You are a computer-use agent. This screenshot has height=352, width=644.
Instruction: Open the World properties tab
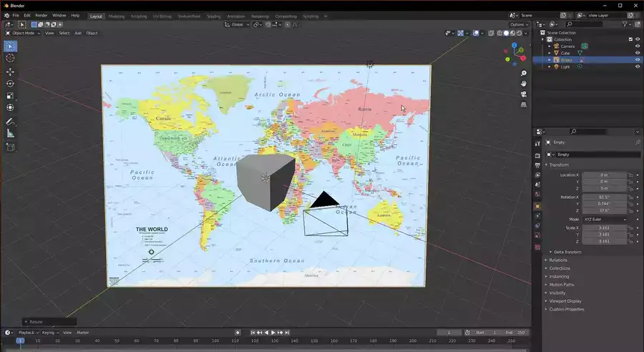pyautogui.click(x=537, y=195)
